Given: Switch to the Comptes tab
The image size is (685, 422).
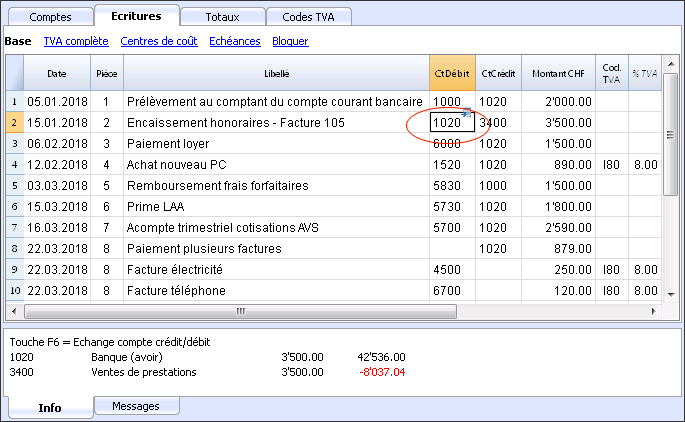Looking at the screenshot, I should pyautogui.click(x=50, y=17).
